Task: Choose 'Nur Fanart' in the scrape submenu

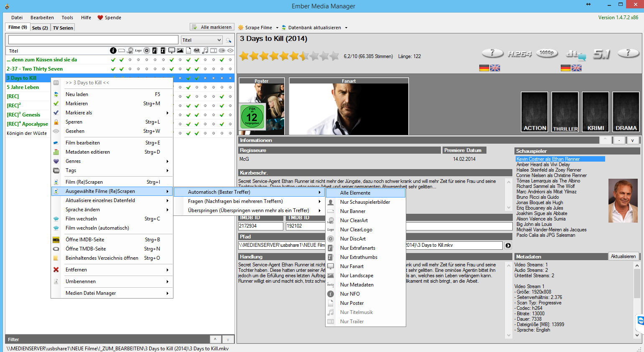Action: [x=366, y=266]
